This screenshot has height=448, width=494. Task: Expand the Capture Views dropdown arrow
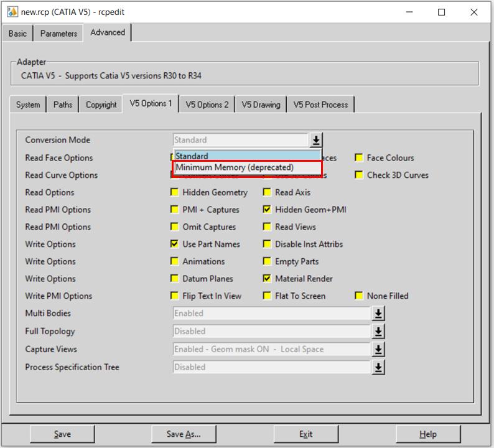pos(378,350)
